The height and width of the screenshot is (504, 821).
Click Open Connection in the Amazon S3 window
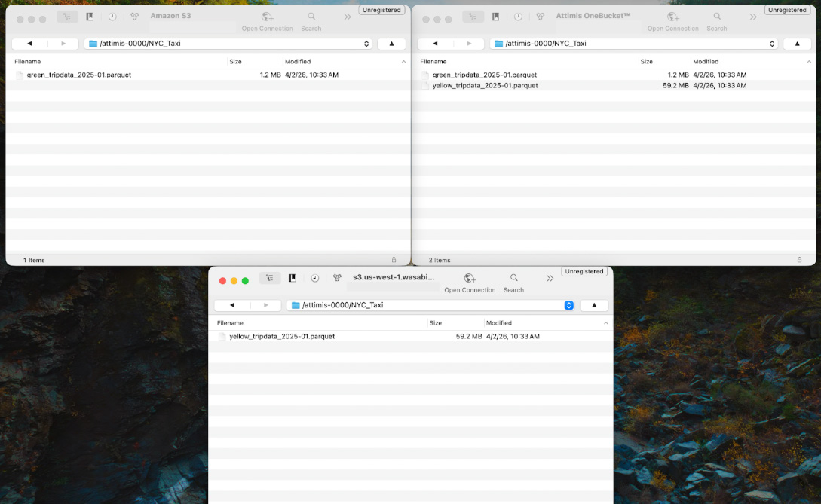[267, 17]
